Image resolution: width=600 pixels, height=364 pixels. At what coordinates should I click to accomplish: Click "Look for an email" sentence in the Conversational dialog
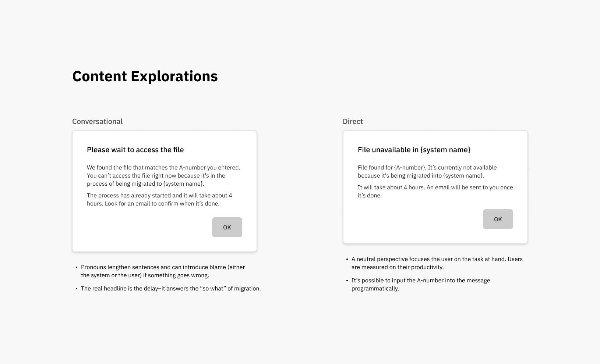pyautogui.click(x=162, y=204)
